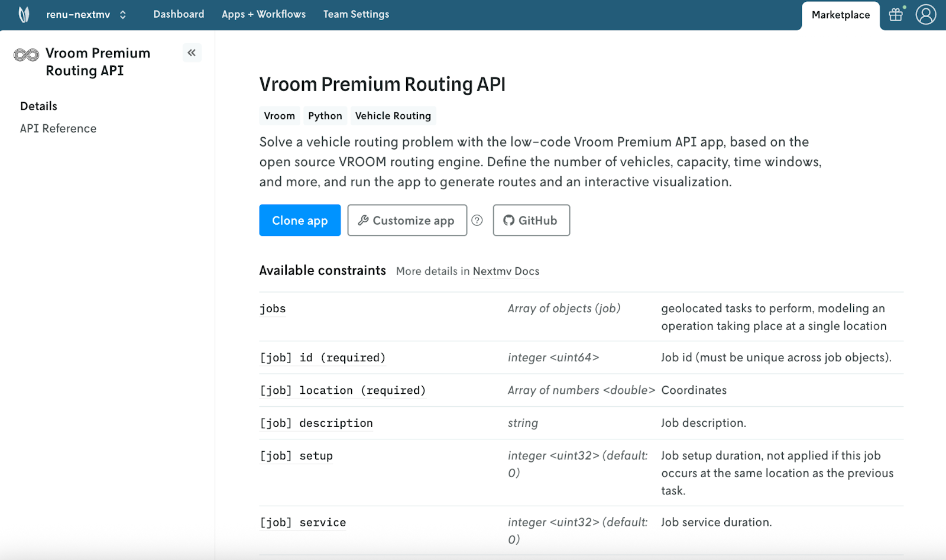Open the Dashboard menu item

click(x=179, y=14)
